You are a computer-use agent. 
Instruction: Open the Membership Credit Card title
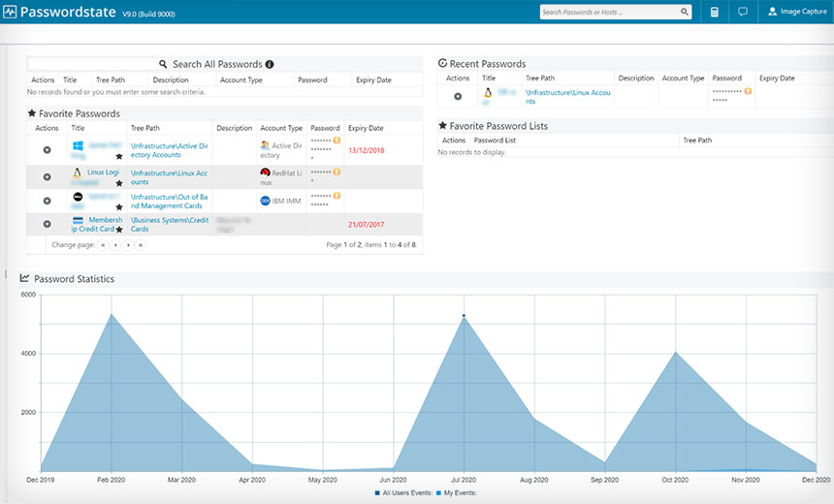(96, 224)
